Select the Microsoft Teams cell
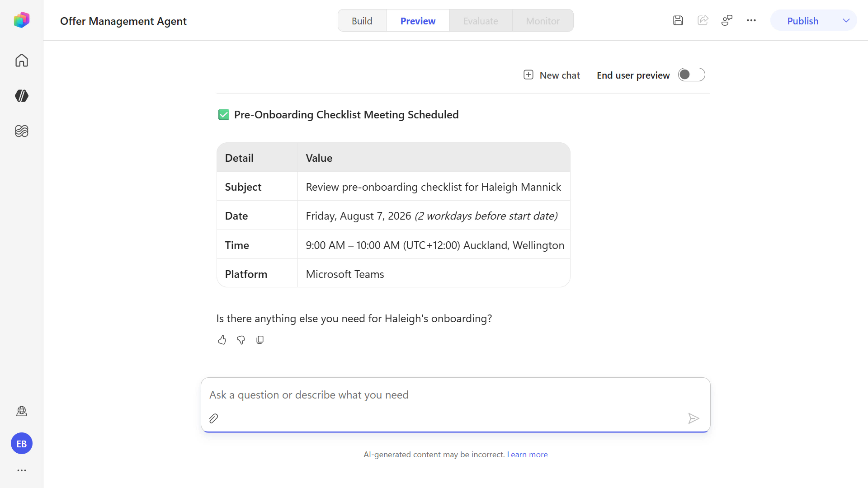This screenshot has width=868, height=488. (x=434, y=274)
